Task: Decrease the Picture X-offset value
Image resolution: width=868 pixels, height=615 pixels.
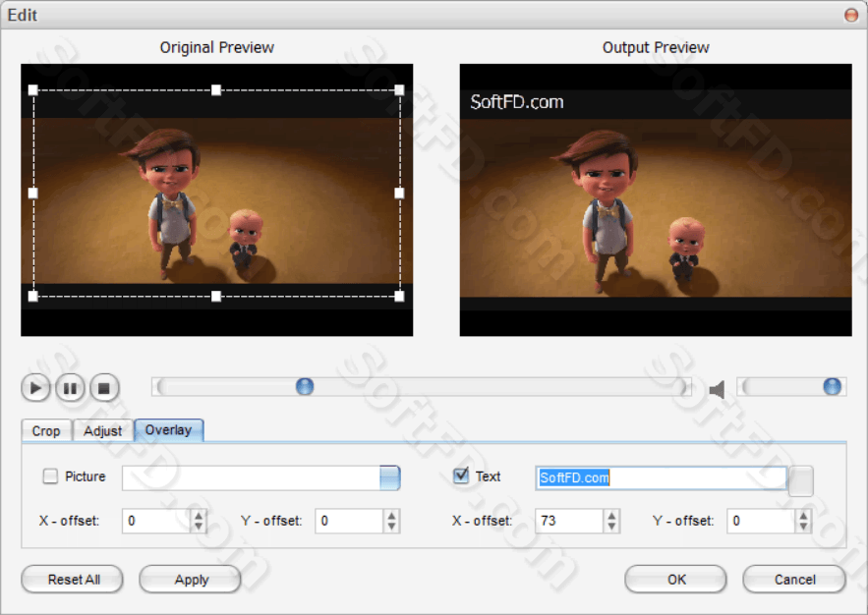Action: point(199,527)
